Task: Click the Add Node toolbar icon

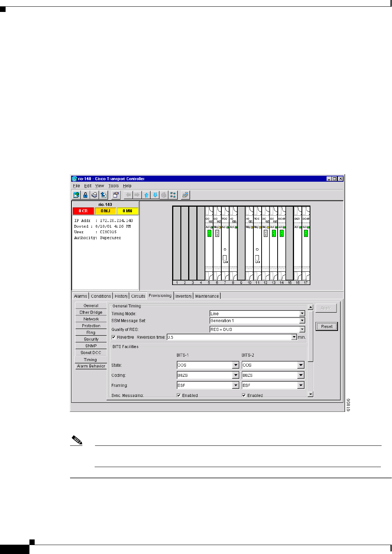Action: click(x=76, y=195)
